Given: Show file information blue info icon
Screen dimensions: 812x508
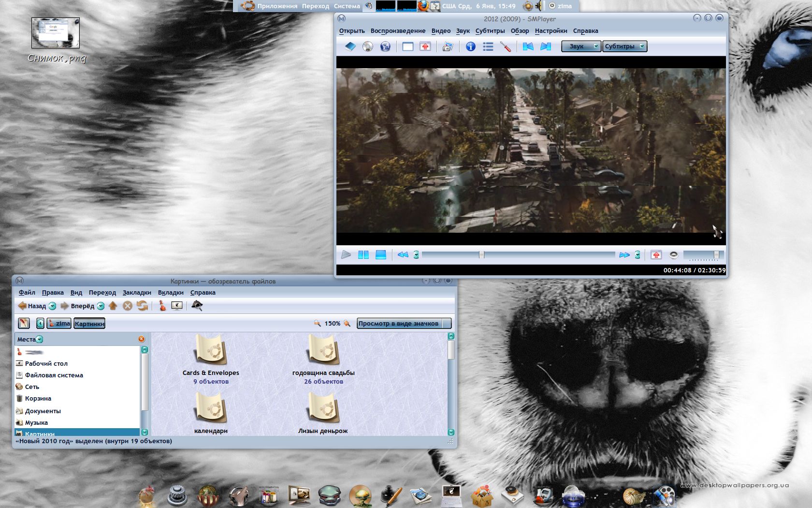Looking at the screenshot, I should click(470, 46).
